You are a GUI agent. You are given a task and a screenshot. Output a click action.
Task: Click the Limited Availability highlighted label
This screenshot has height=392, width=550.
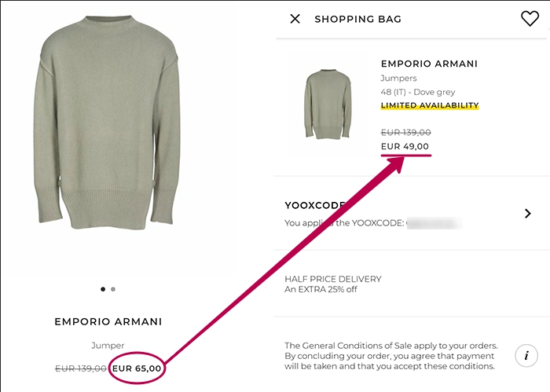point(429,105)
